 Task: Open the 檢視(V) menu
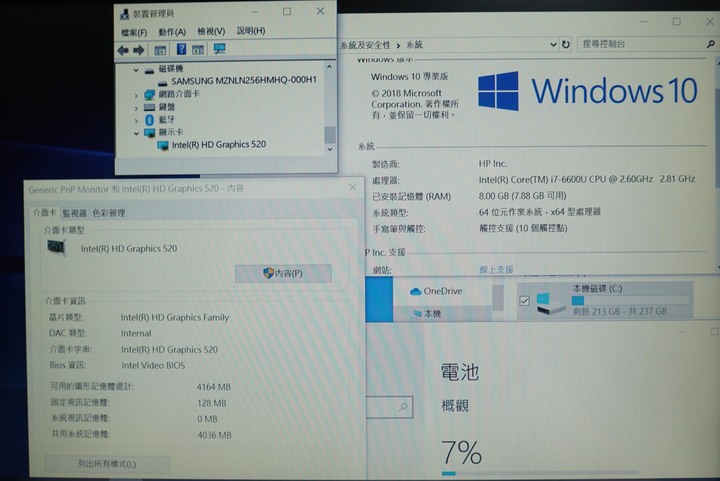(211, 31)
